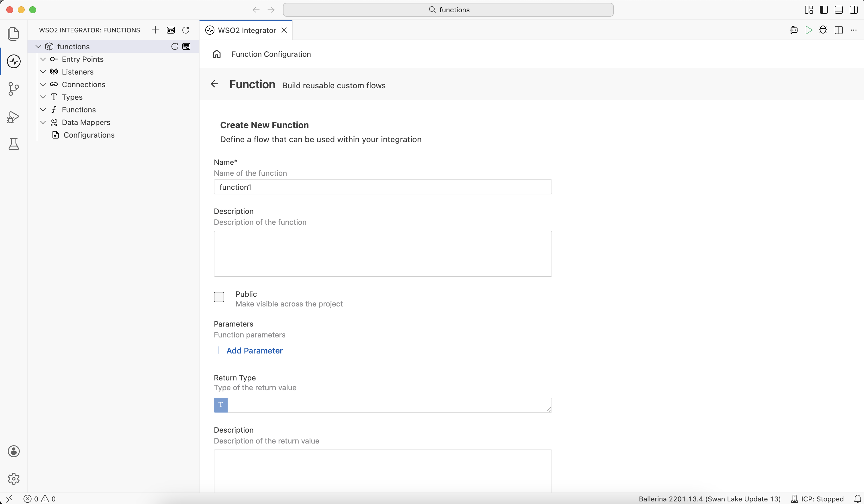Click the back arrow beside Function heading
Viewport: 864px width, 504px height.
click(215, 84)
